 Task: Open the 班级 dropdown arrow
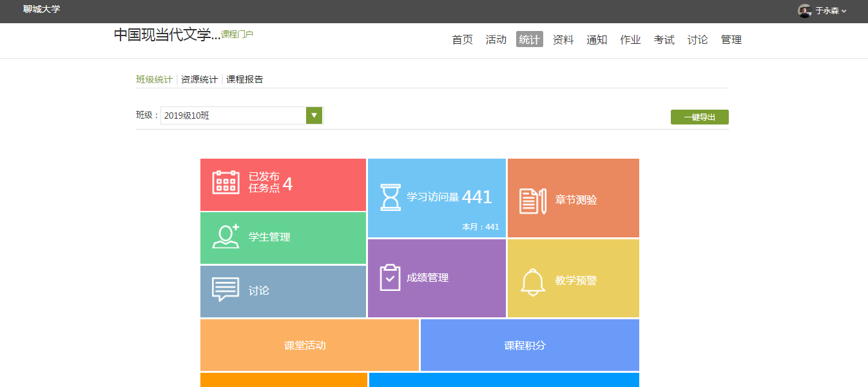coord(314,115)
